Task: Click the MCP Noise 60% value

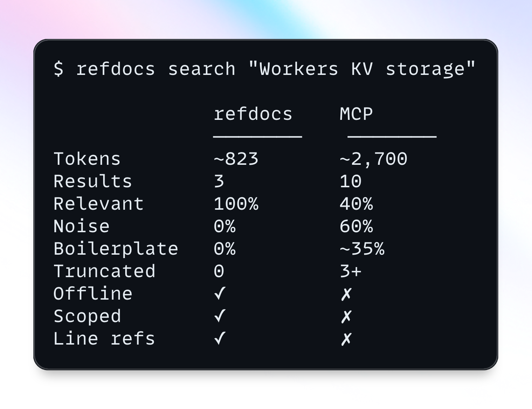Action: tap(356, 226)
